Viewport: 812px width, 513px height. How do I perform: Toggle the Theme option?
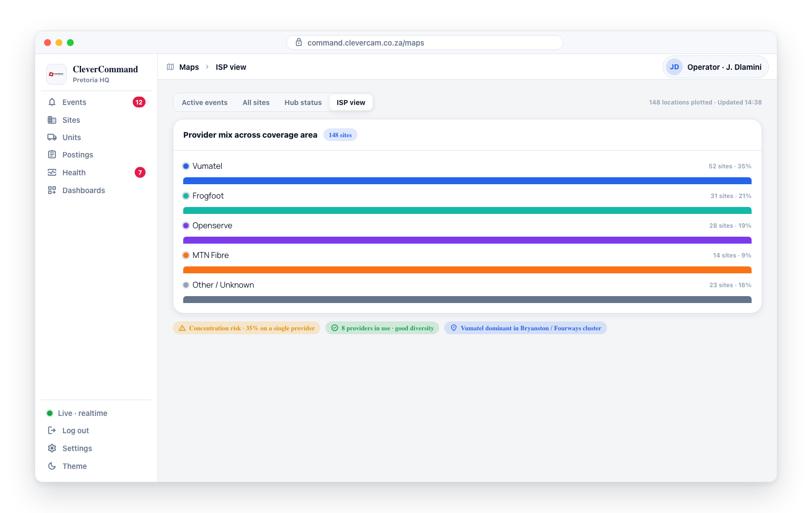[97, 466]
